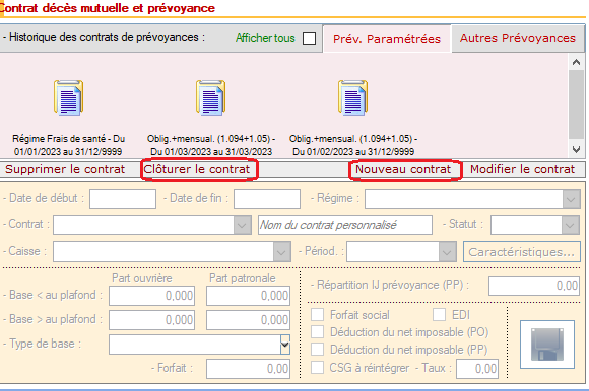Click the history list scroll up arrow
Image resolution: width=589 pixels, height=391 pixels.
click(x=577, y=62)
